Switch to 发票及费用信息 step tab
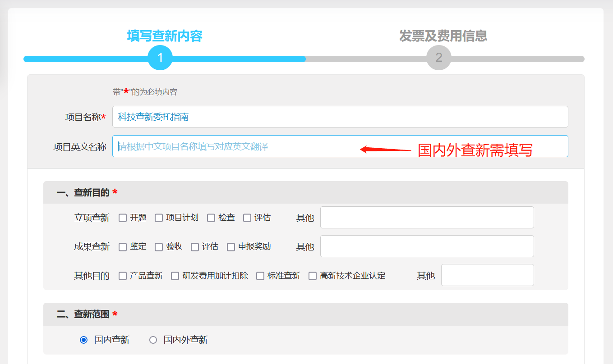 pyautogui.click(x=443, y=36)
